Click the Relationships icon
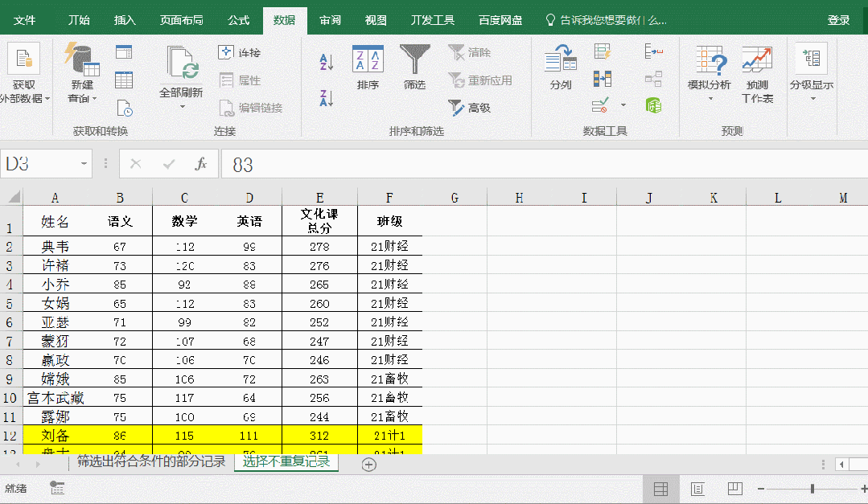Viewport: 868px width, 504px height. 654,79
